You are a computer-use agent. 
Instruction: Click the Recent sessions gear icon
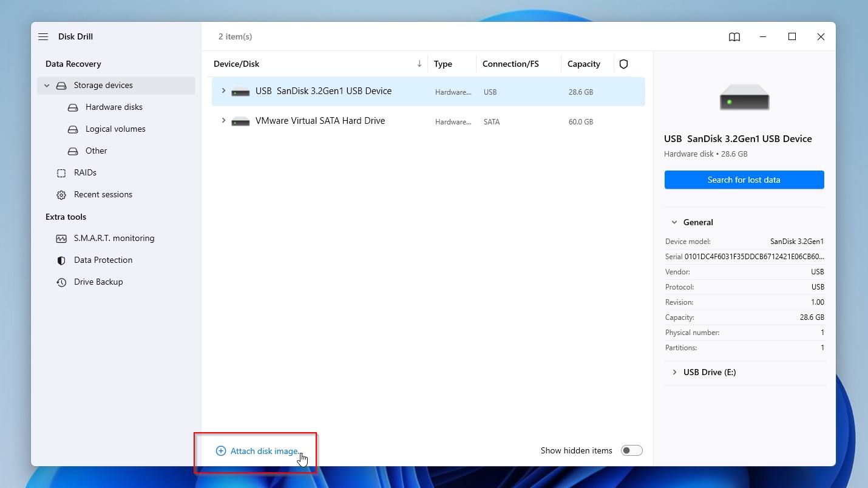61,195
